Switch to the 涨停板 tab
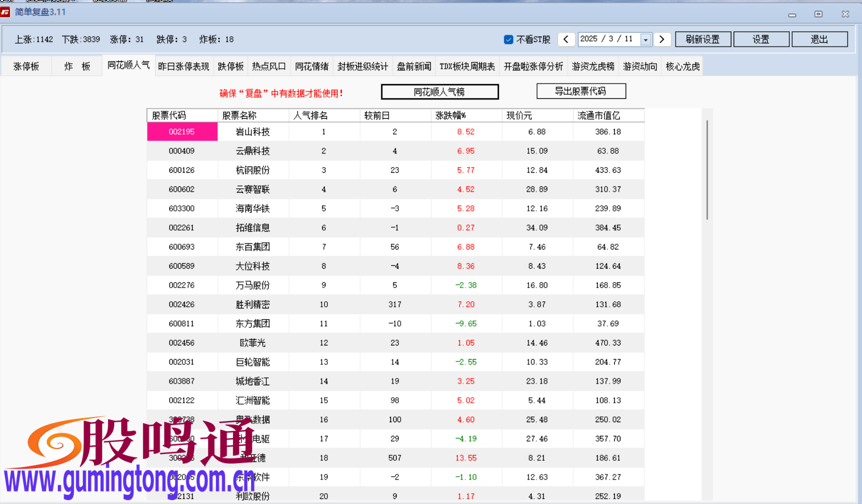Viewport: 862px width, 504px height. point(25,65)
